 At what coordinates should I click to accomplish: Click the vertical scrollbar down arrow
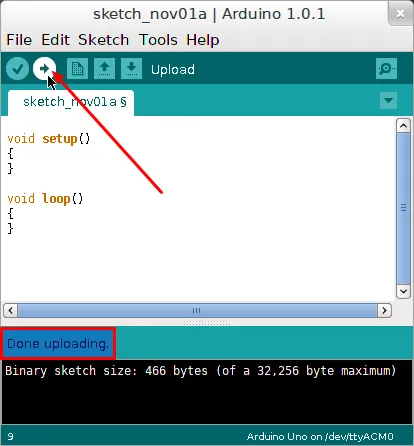(403, 291)
